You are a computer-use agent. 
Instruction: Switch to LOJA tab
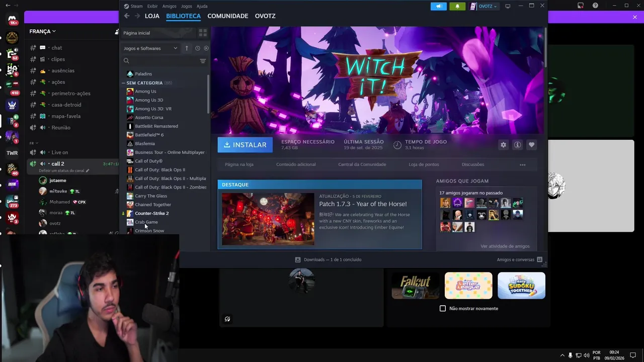[152, 16]
